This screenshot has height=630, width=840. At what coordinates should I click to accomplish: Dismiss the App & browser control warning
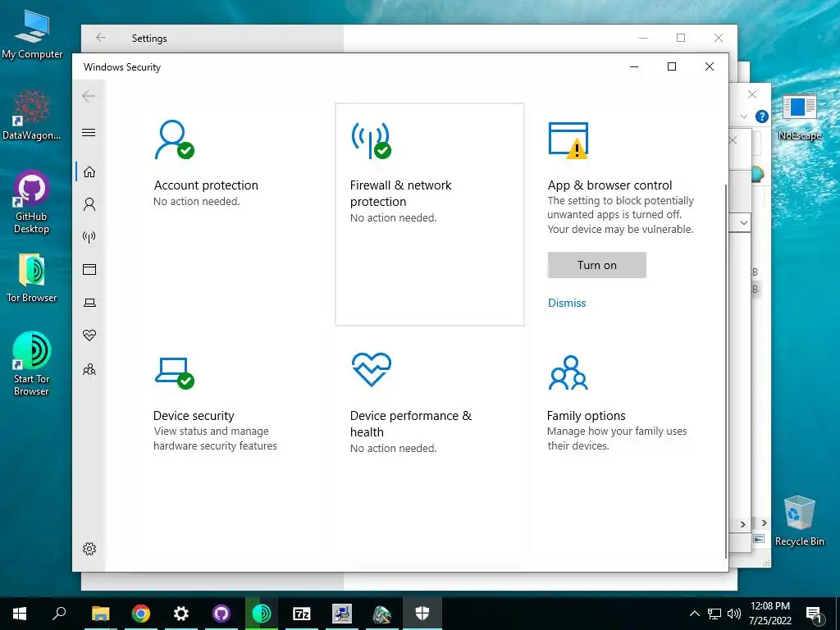click(x=567, y=303)
